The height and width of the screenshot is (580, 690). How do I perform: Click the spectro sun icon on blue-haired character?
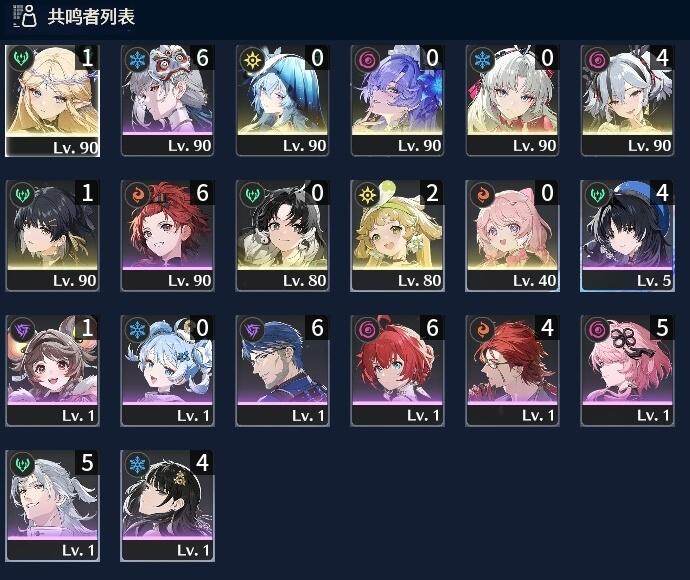252,59
